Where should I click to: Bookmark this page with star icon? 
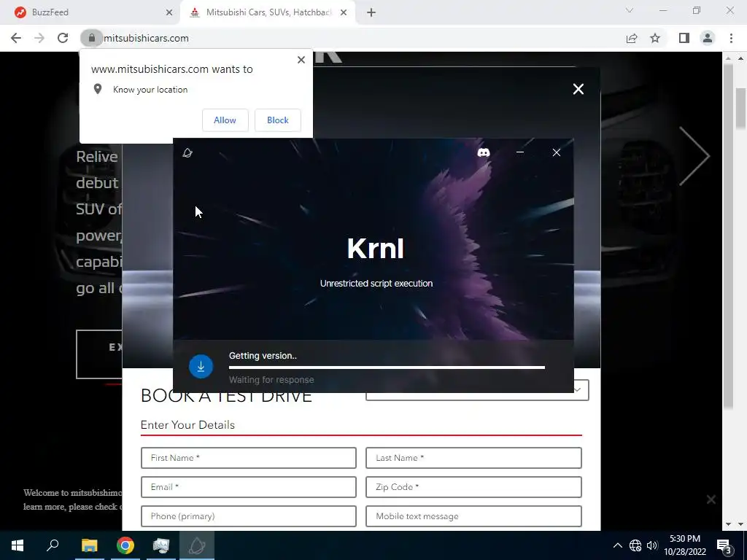pos(655,38)
